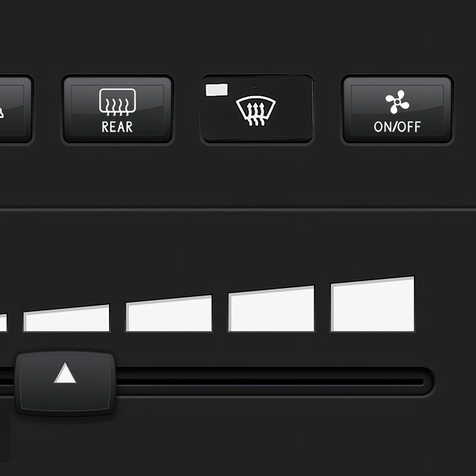Click the ON/OFF text label
Screen dimensions: 476x476
(397, 127)
